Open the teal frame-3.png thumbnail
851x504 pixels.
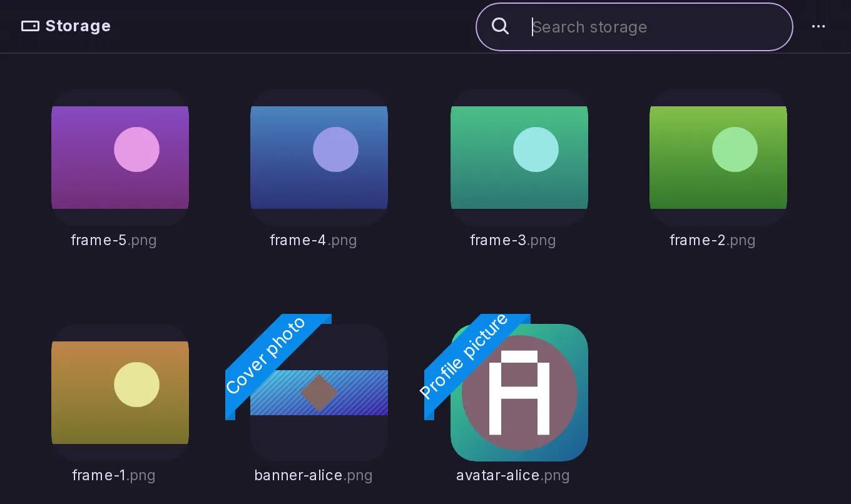coord(519,157)
